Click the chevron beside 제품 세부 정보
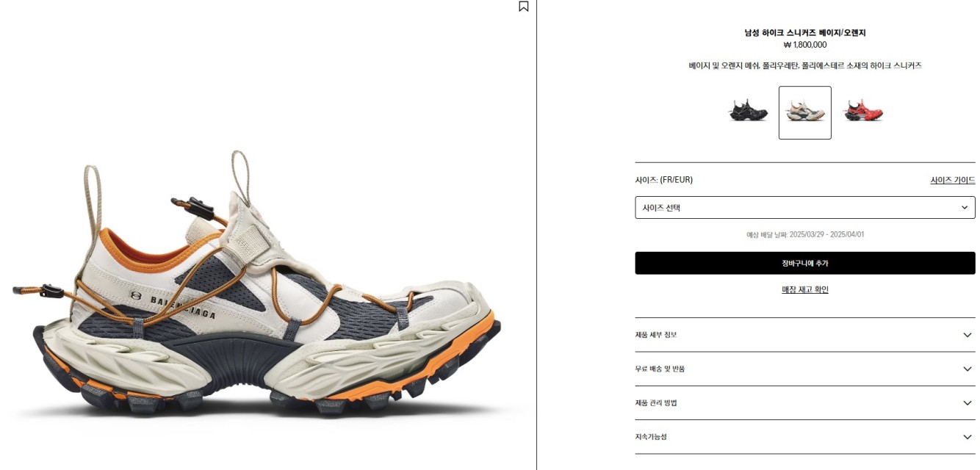Viewport: 980px width, 470px height. (x=967, y=335)
